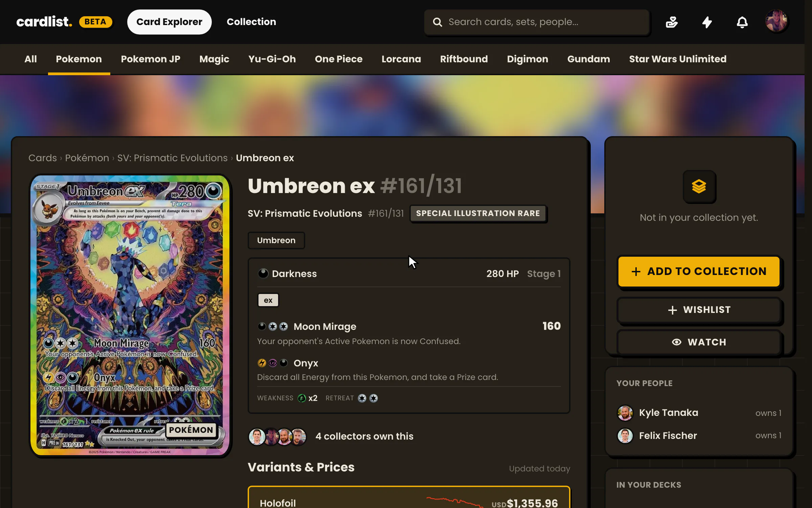Click the Darkness energy type icon
This screenshot has height=508, width=812.
click(263, 273)
